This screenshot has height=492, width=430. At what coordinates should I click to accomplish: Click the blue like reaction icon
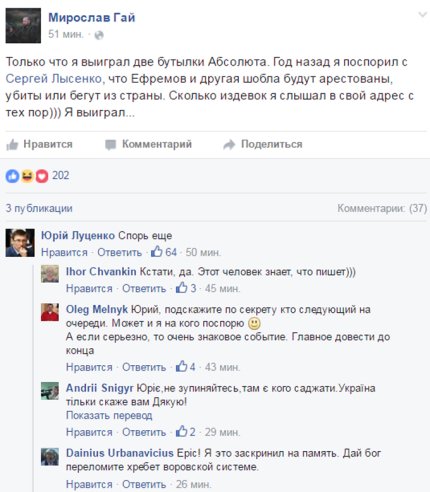(13, 176)
